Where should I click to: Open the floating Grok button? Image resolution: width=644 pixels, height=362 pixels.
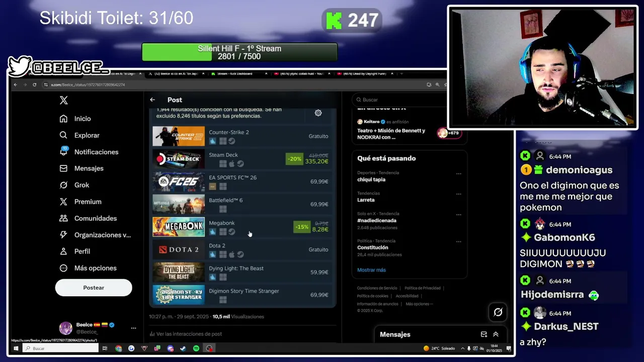[498, 312]
